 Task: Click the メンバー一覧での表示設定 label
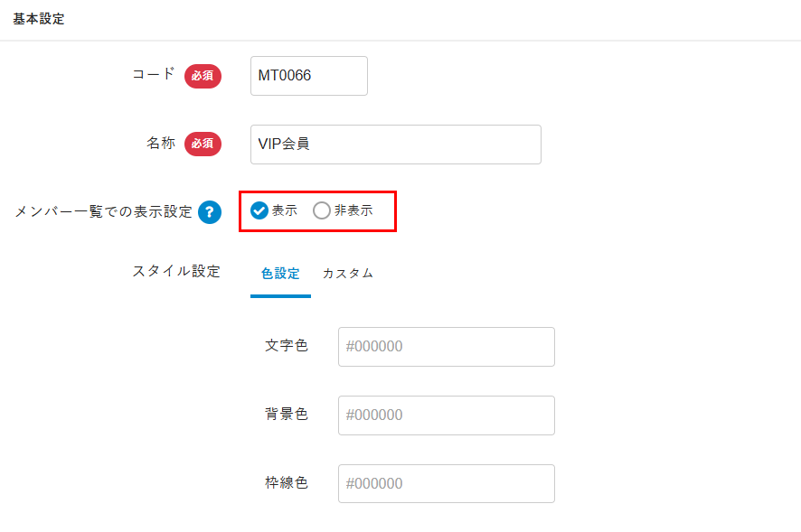[x=104, y=212]
